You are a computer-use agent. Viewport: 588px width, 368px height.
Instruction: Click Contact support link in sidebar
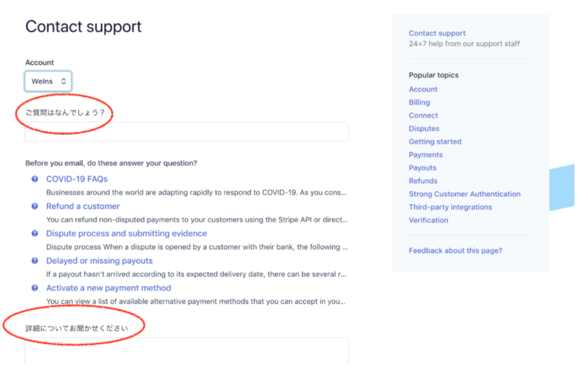click(x=437, y=33)
